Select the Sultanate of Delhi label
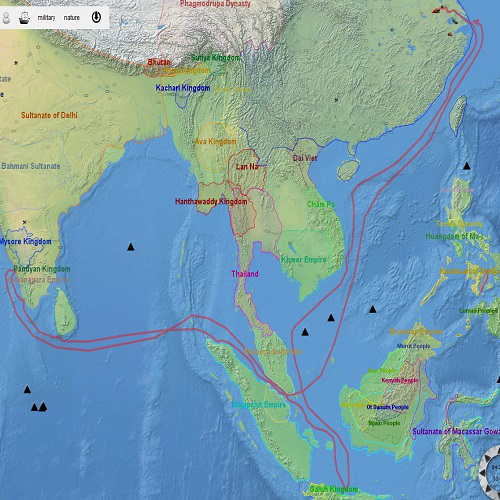The image size is (500, 500). pyautogui.click(x=49, y=115)
